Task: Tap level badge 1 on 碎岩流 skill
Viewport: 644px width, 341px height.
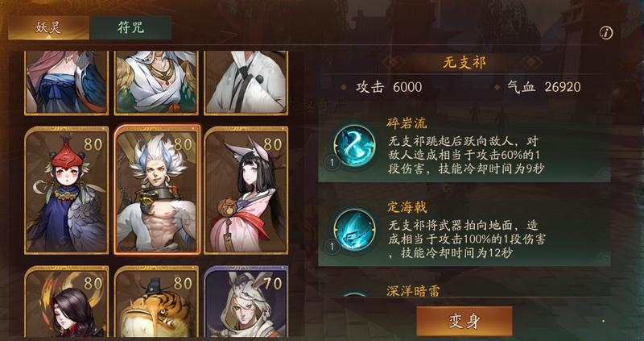Action: tap(332, 164)
